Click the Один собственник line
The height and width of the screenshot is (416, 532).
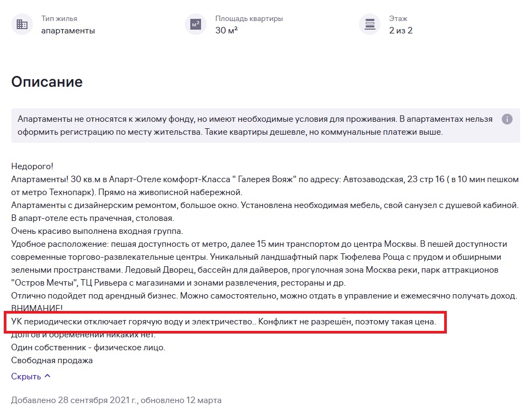88,348
